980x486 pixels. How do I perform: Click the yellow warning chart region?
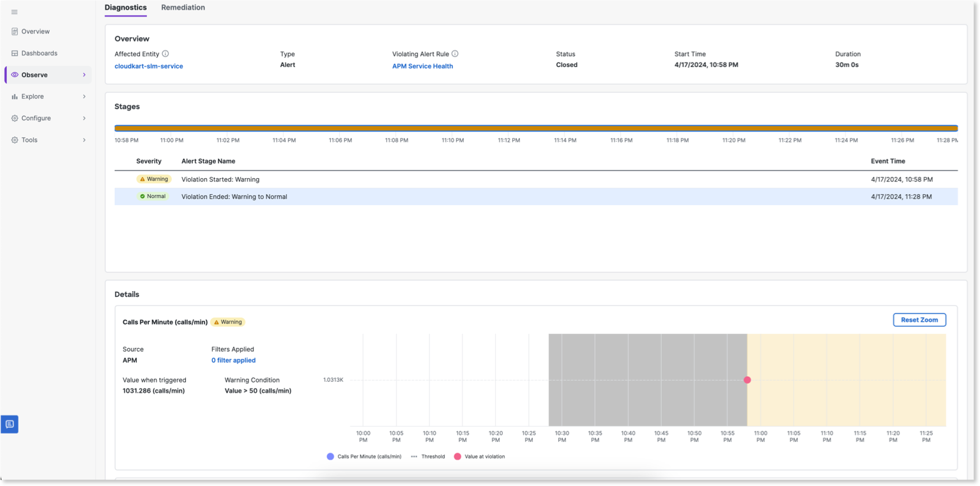tap(846, 380)
